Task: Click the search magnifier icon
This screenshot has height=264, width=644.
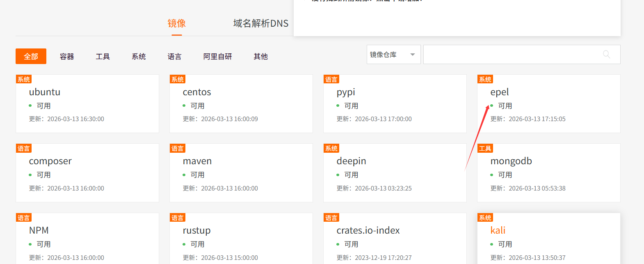Action: 606,54
